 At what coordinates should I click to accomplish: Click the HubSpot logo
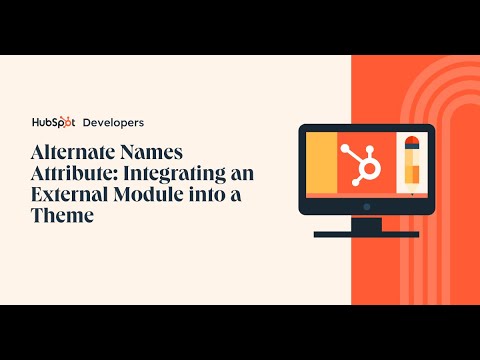click(x=54, y=122)
